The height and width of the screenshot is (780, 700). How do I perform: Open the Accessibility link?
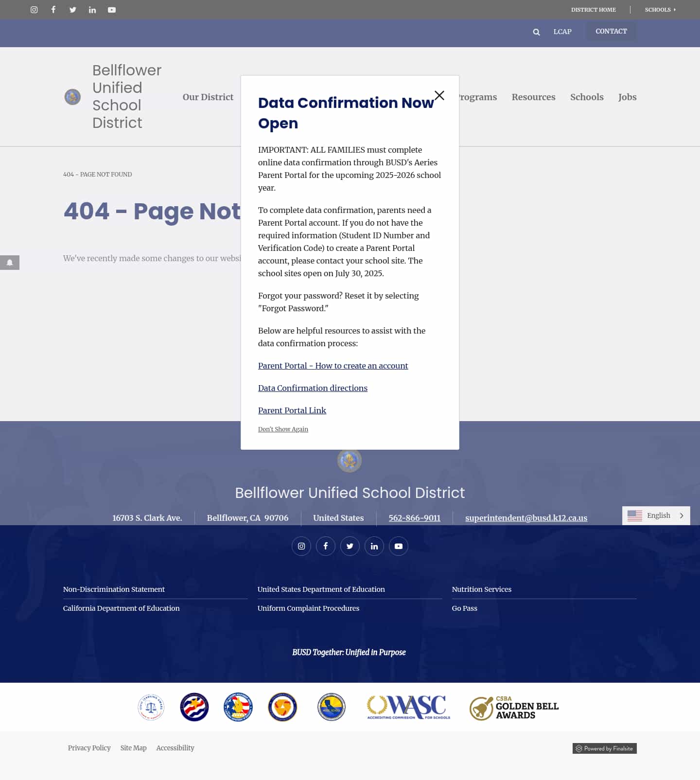pos(175,748)
